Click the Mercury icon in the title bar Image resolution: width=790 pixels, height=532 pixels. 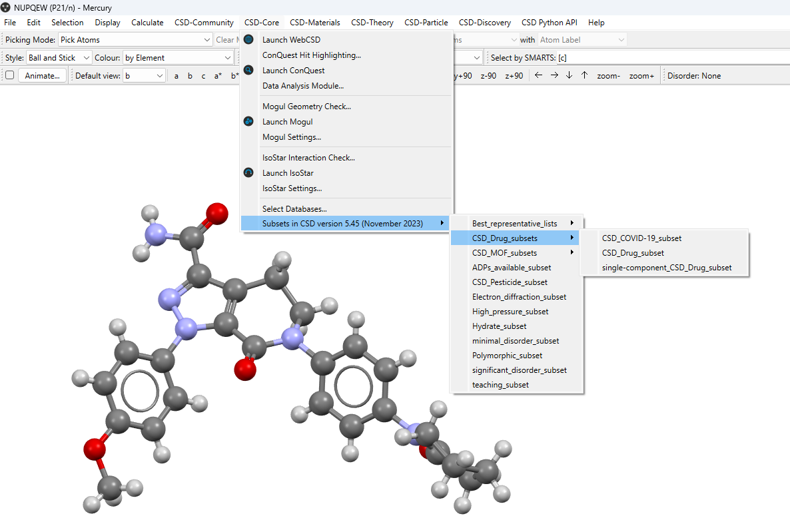click(x=7, y=7)
